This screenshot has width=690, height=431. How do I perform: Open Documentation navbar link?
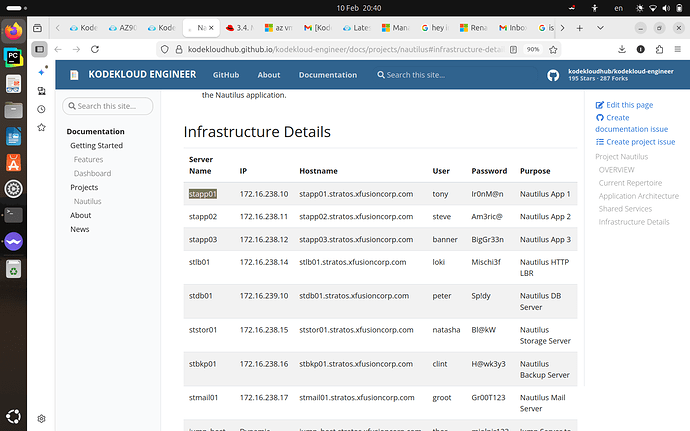pos(328,75)
